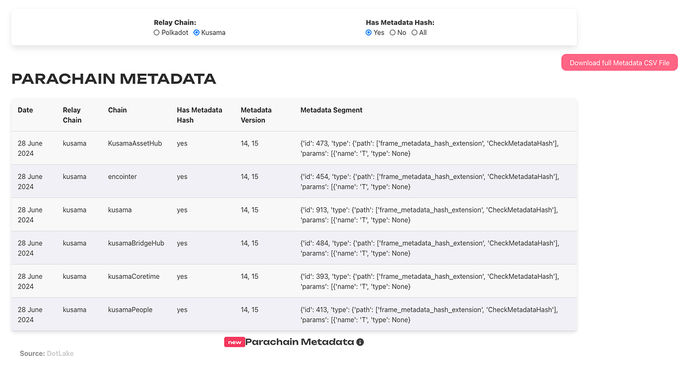Click the 'Relay Chain:' filter label

(x=175, y=23)
